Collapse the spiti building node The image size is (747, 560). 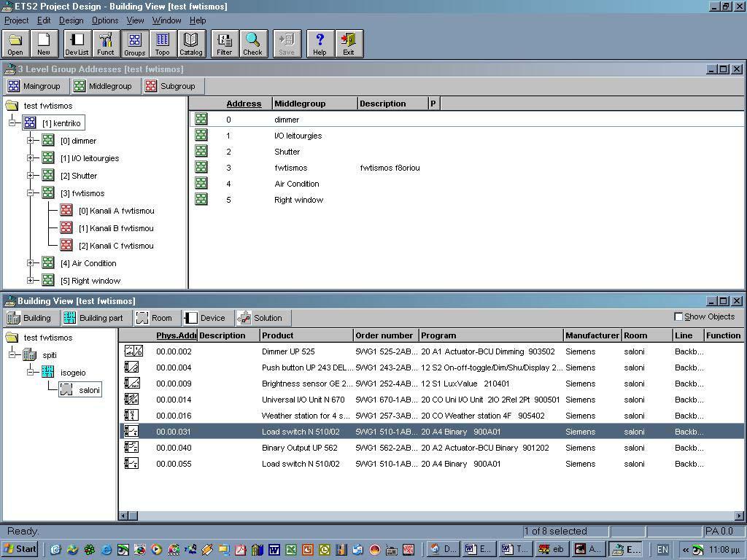[12, 355]
